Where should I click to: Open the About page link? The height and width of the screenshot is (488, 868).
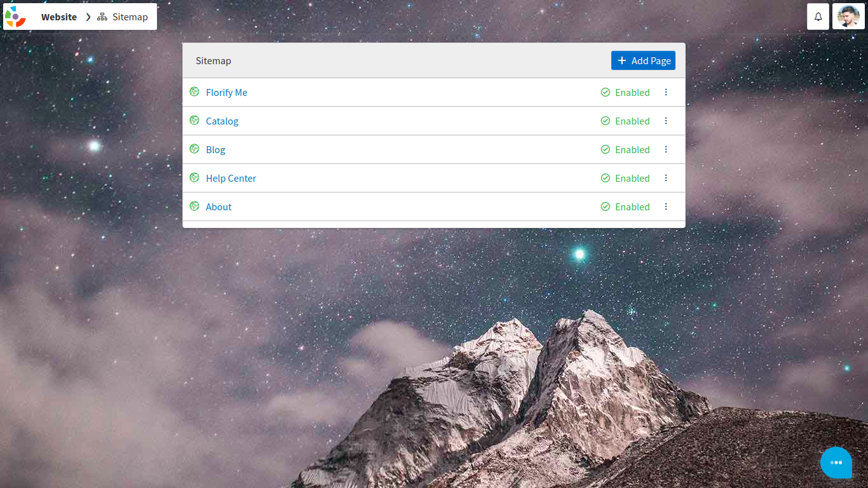click(x=219, y=207)
